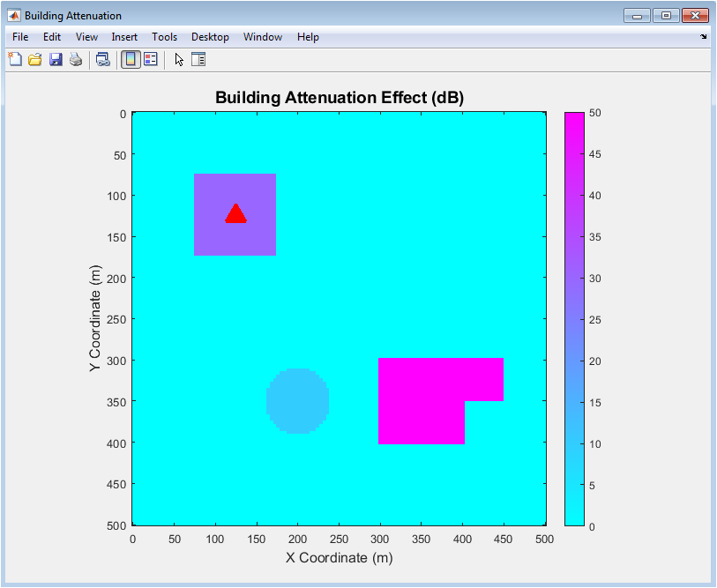
Task: Open the Property Inspector panel icon
Action: [198, 59]
